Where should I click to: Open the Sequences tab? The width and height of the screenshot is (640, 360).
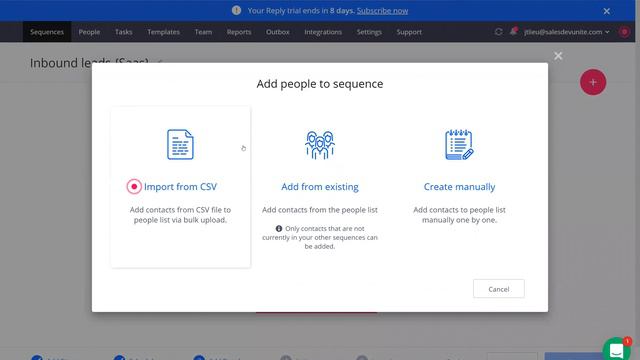tap(47, 32)
